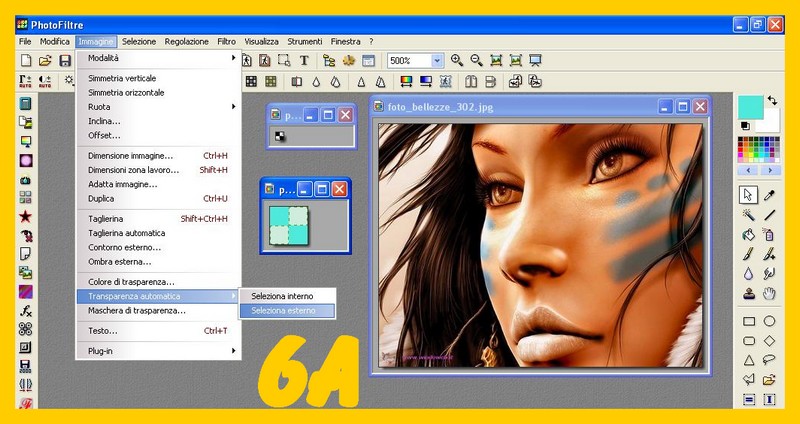
Task: Open the Filtro menu
Action: (226, 42)
